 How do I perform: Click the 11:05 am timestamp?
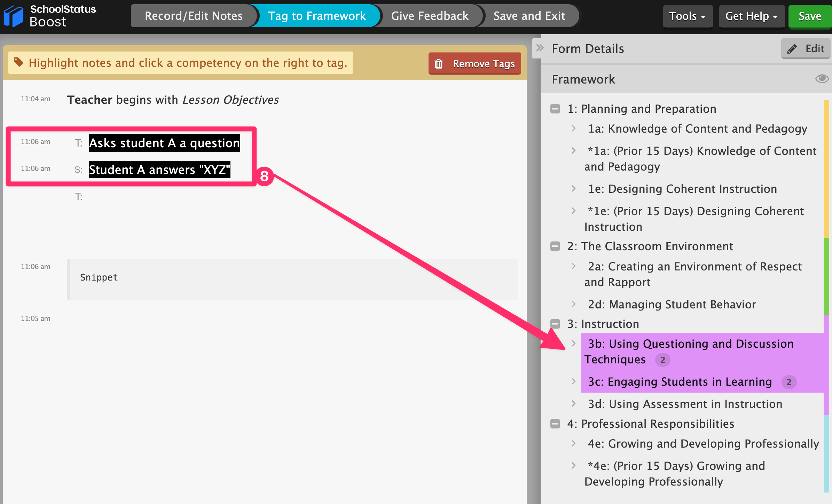click(x=36, y=318)
